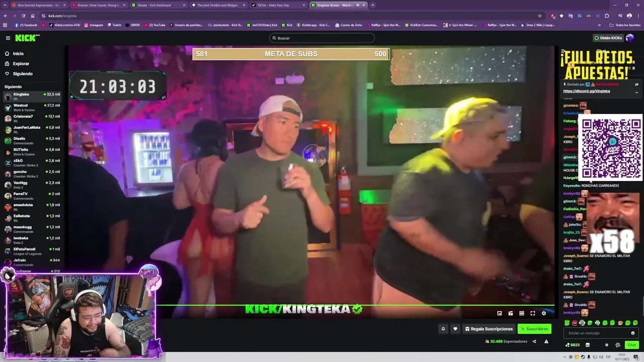Screen dimensions: 644x362
Task: Open Instagram bookmark
Action: 94,25
